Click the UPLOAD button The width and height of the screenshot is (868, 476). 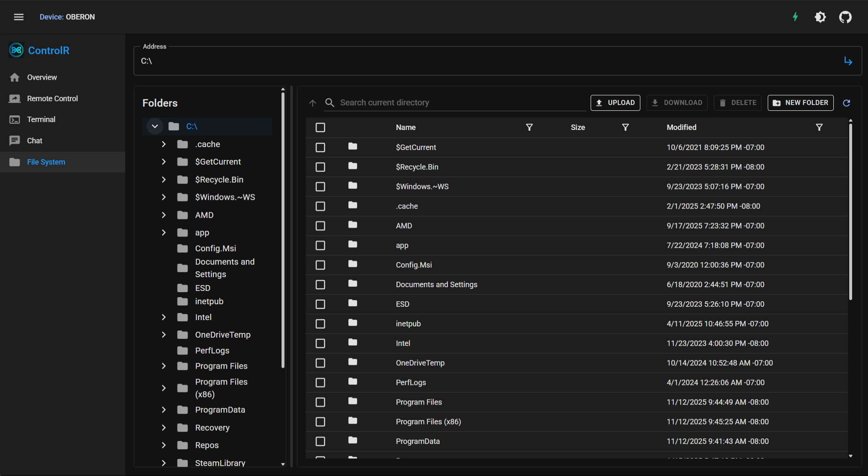point(615,103)
